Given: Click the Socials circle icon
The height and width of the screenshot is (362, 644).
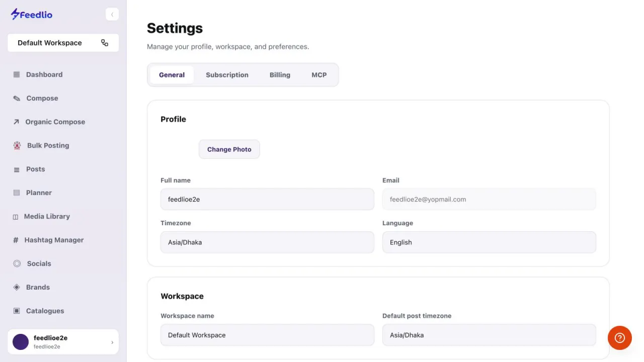Looking at the screenshot, I should coord(17,263).
